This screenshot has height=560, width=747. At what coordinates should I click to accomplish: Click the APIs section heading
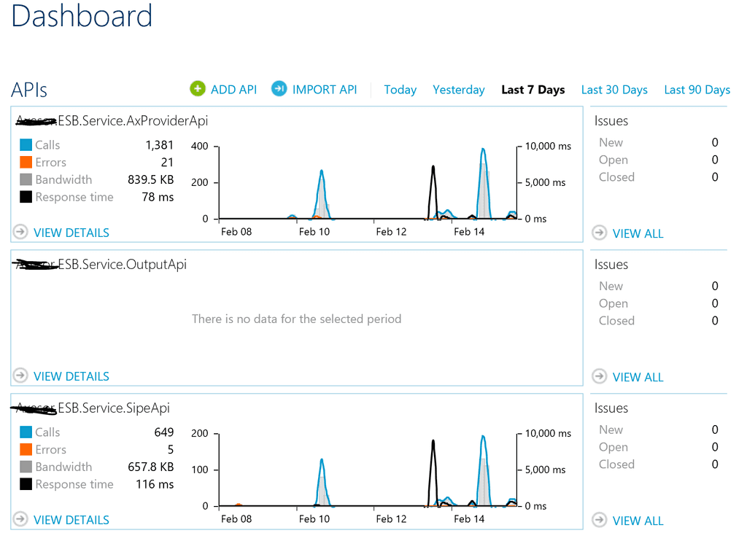tap(29, 90)
